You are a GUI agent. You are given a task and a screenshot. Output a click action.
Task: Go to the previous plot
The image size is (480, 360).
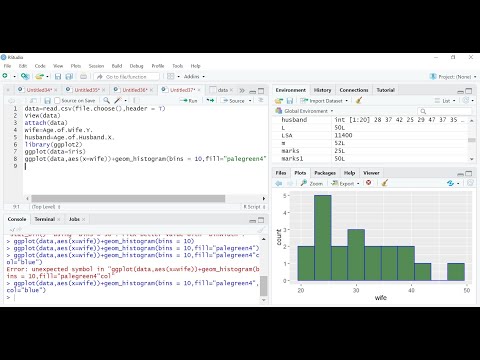point(279,183)
